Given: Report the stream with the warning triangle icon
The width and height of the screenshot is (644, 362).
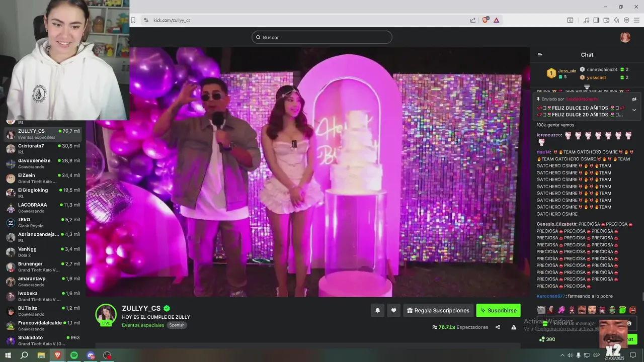Looking at the screenshot, I should point(514,327).
